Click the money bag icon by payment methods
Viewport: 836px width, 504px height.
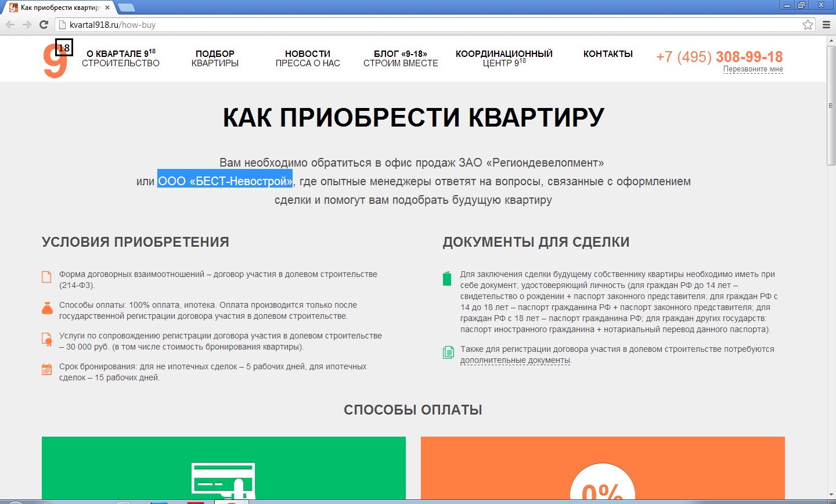pos(47,308)
